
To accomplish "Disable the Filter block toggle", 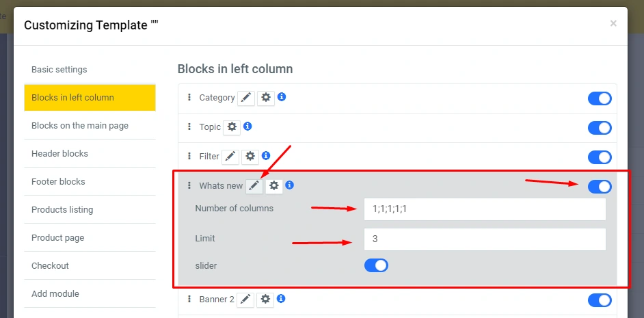I will point(600,157).
